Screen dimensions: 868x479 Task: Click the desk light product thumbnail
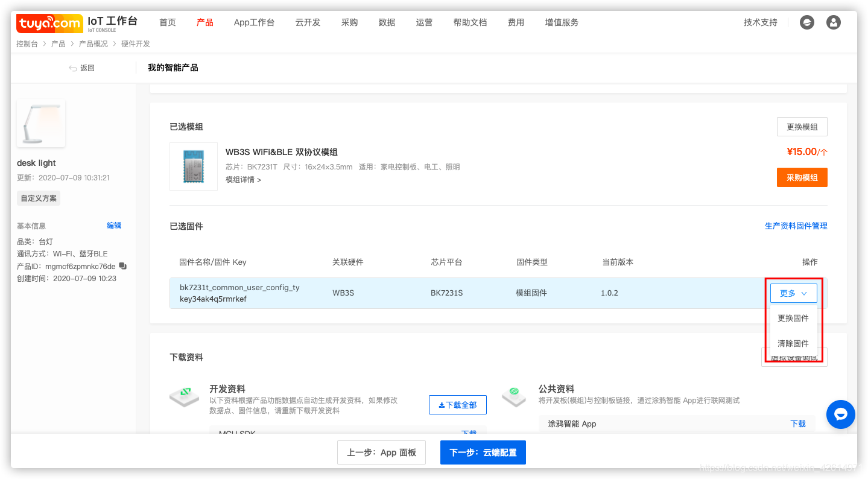pyautogui.click(x=41, y=123)
